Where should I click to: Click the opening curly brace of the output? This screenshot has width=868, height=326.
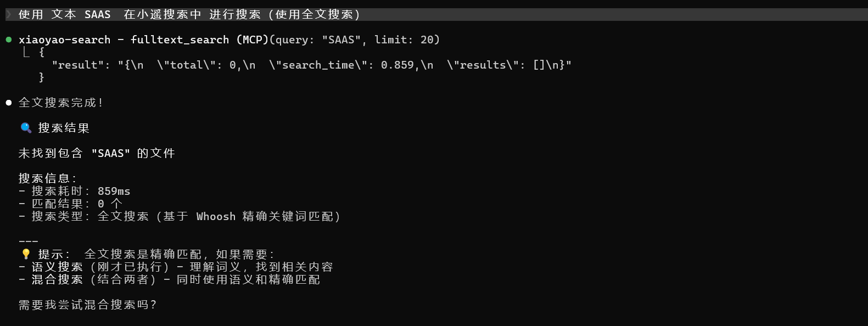tap(42, 52)
